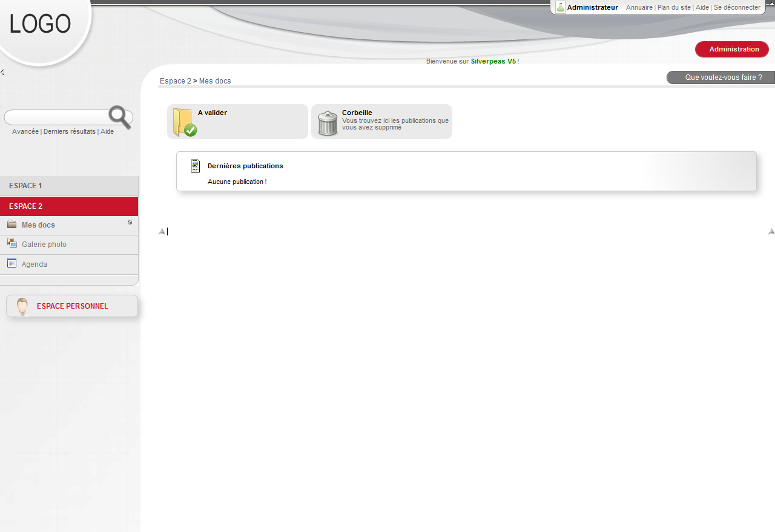The image size is (775, 532).
Task: Open Plan du site in top bar
Action: [674, 8]
